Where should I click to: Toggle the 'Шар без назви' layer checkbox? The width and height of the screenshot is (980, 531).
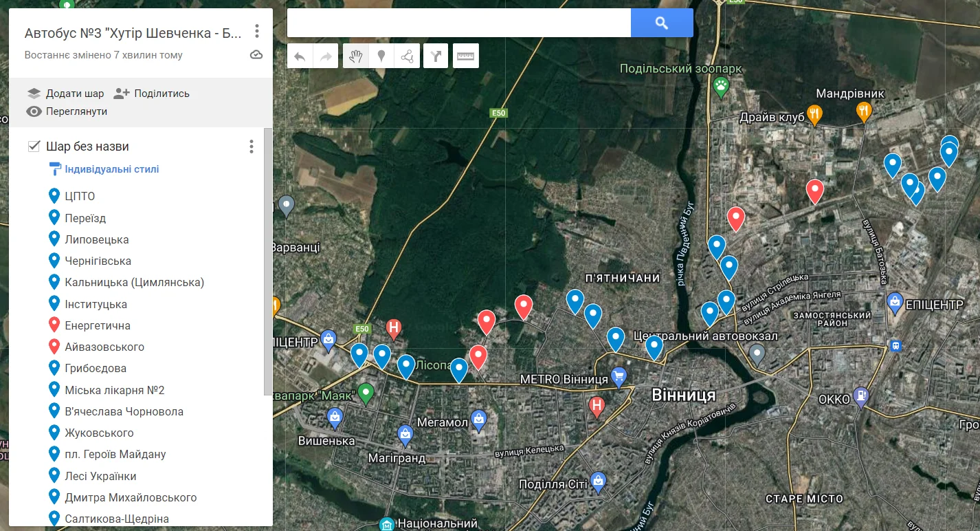[34, 146]
